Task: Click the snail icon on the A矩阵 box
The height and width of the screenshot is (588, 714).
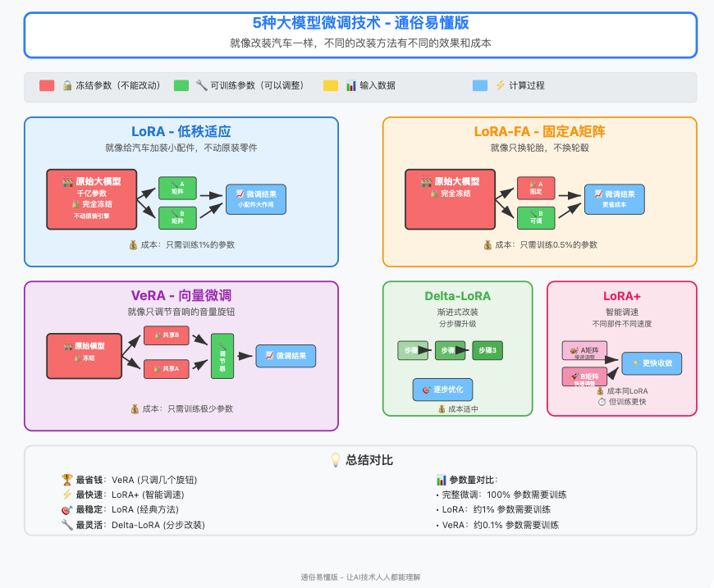Action: 574,350
